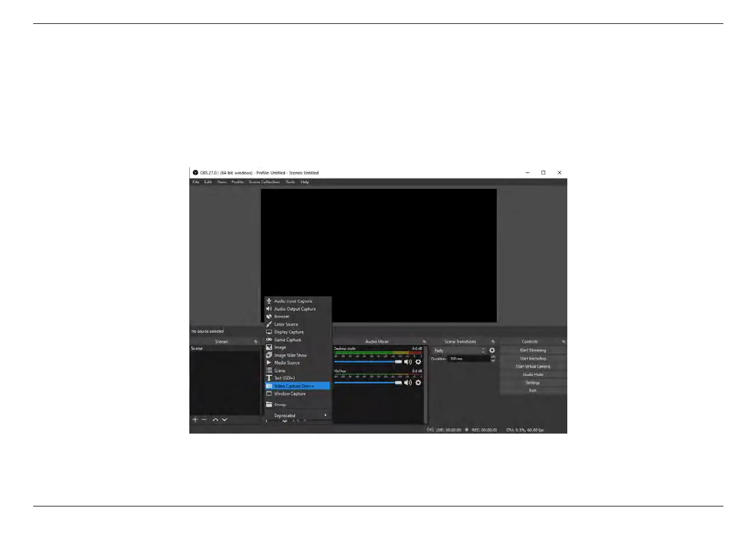Click the Start Recording button
The width and height of the screenshot is (756, 535).
coord(533,358)
